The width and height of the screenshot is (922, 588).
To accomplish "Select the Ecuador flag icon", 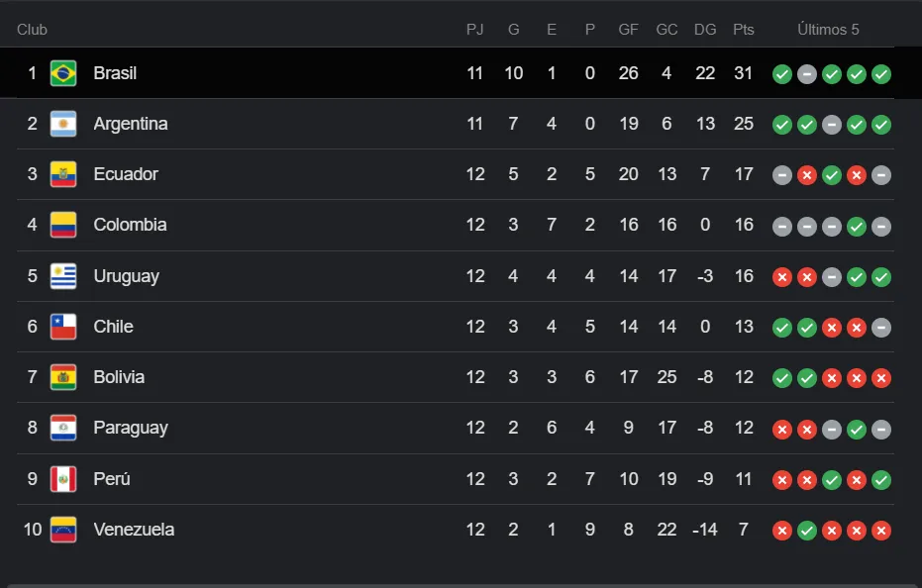I will coord(63,174).
